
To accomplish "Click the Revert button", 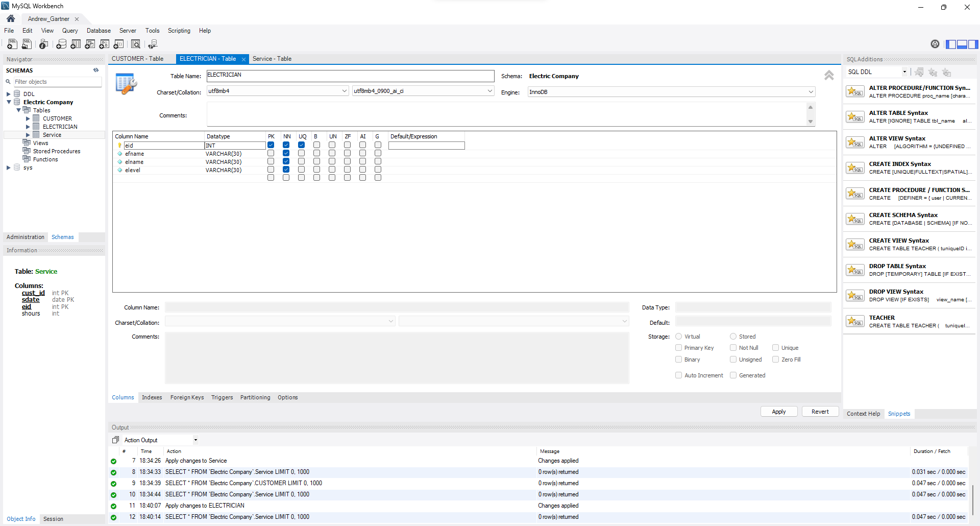I will click(820, 412).
